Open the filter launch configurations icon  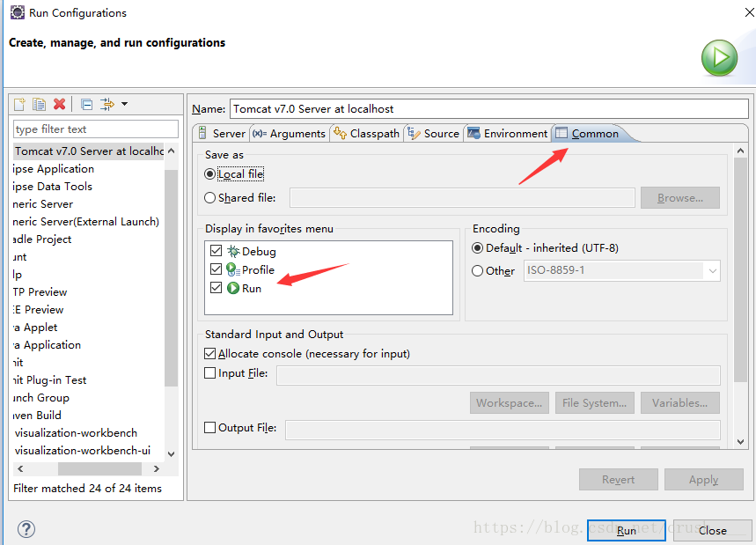pyautogui.click(x=107, y=104)
